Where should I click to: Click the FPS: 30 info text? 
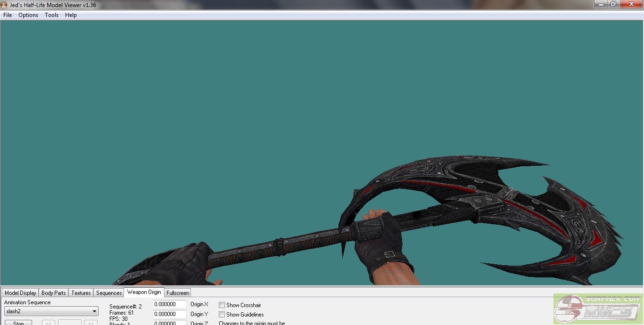point(118,319)
